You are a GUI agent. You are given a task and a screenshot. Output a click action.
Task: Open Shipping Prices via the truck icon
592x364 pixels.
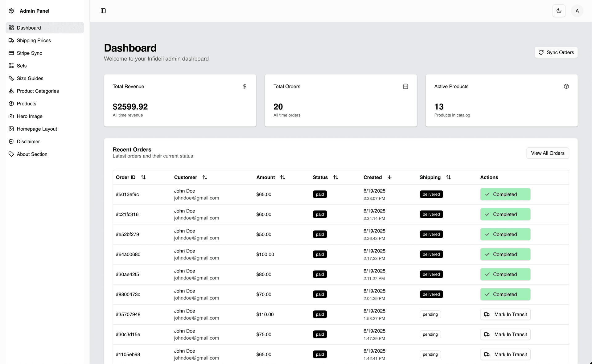click(11, 40)
